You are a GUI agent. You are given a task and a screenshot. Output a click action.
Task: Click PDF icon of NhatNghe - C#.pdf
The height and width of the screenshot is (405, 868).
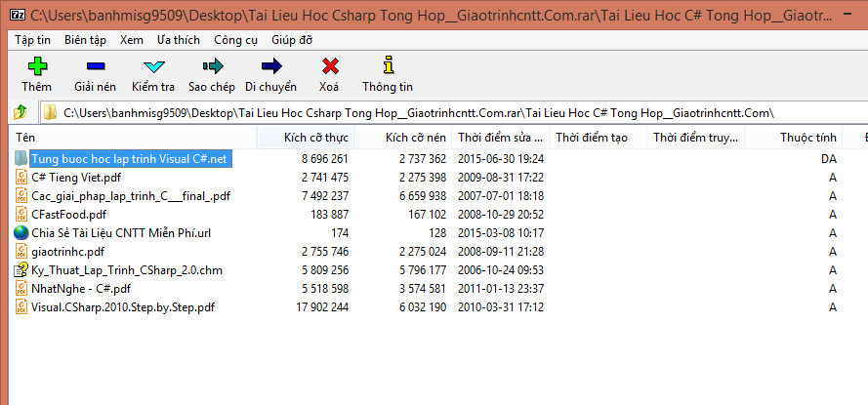pyautogui.click(x=21, y=288)
